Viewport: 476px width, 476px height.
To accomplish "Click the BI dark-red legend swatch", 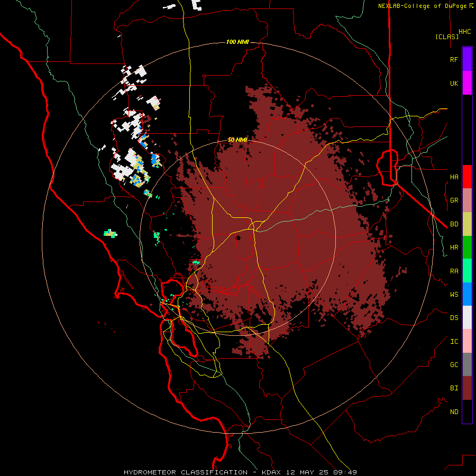I will click(467, 388).
